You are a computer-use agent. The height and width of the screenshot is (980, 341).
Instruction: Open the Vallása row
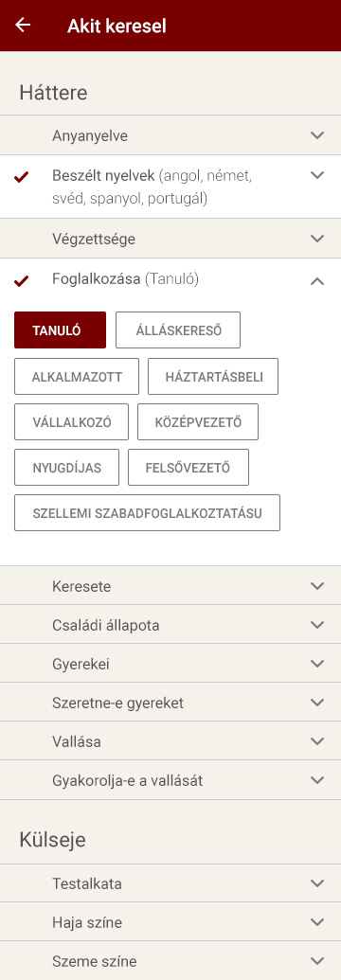pos(170,741)
